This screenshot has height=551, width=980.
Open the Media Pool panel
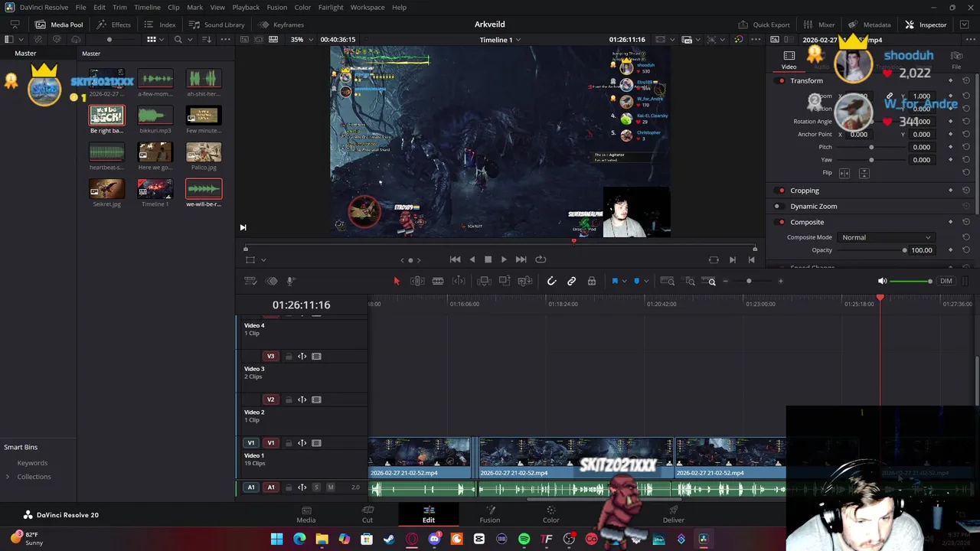(x=59, y=24)
